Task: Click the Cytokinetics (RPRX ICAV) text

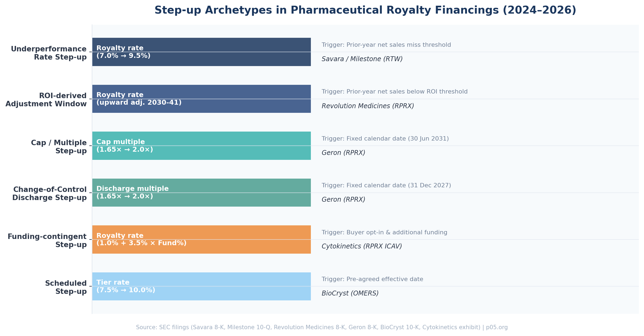Action: point(362,246)
